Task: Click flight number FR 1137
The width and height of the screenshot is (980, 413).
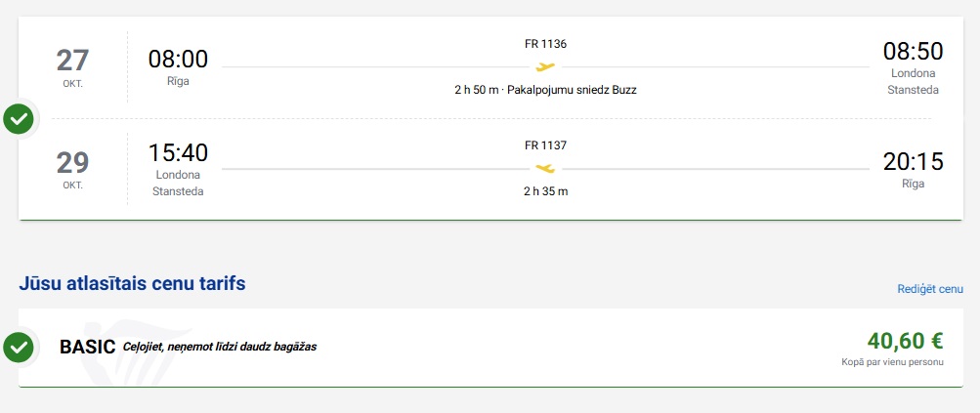Action: click(545, 145)
